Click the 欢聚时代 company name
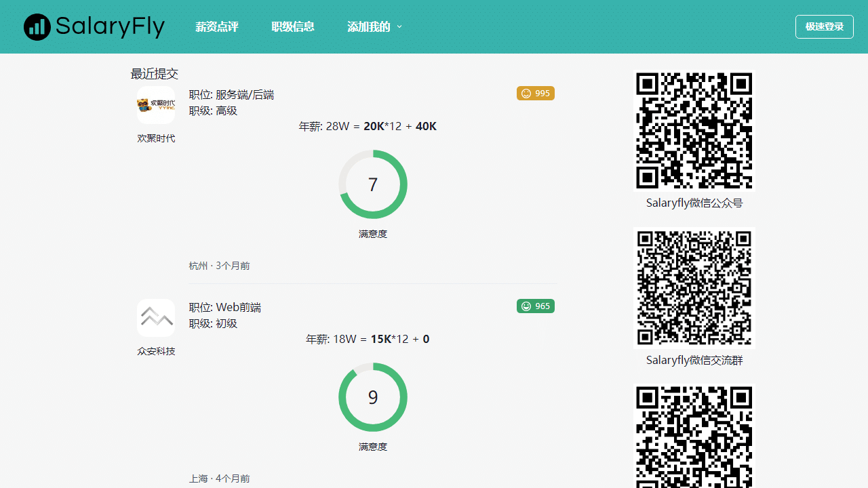Image resolution: width=868 pixels, height=488 pixels. click(156, 138)
